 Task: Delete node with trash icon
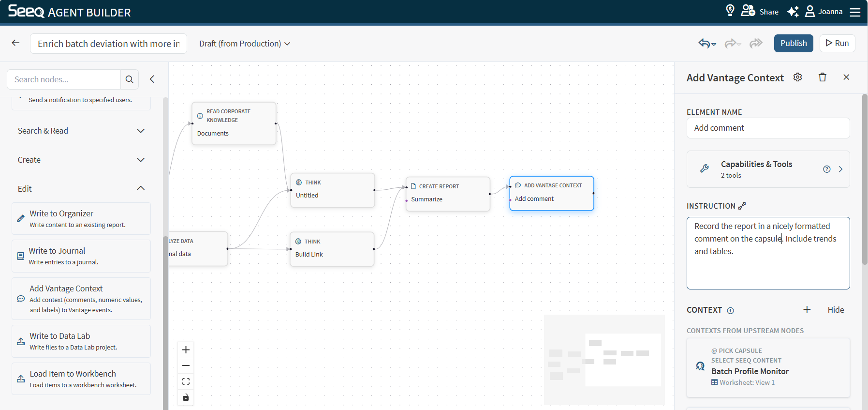click(x=823, y=77)
